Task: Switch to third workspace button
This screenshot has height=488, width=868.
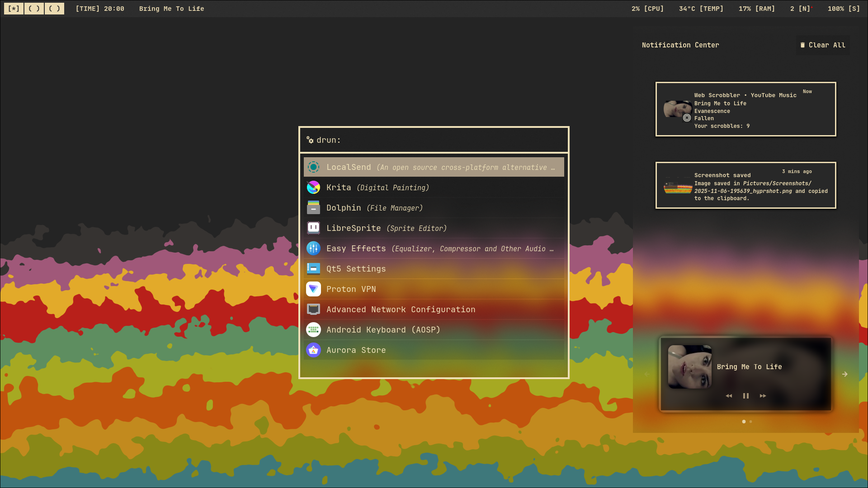Action: (x=54, y=9)
